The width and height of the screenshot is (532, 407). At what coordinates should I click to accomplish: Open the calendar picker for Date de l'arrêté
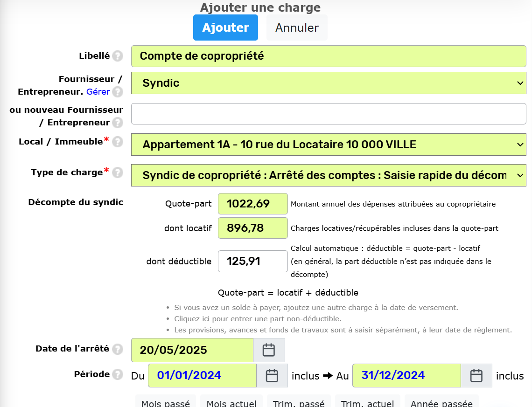point(269,350)
